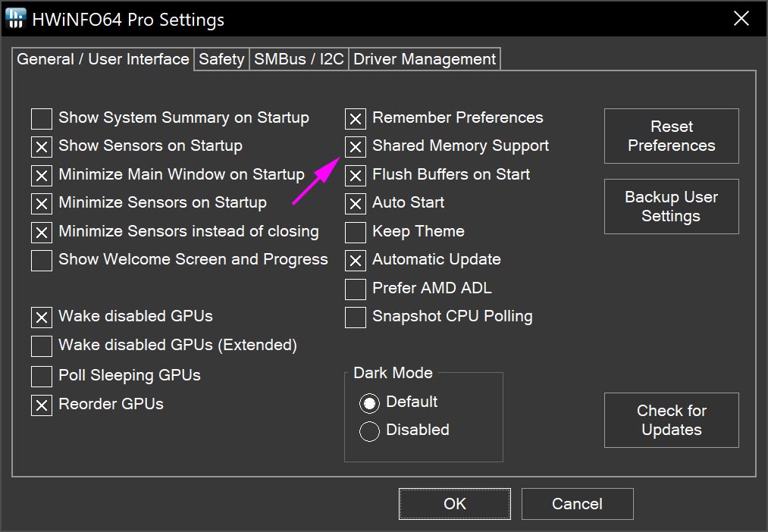This screenshot has height=532, width=768.
Task: Open the SMBus / I2C tab
Action: [x=299, y=59]
